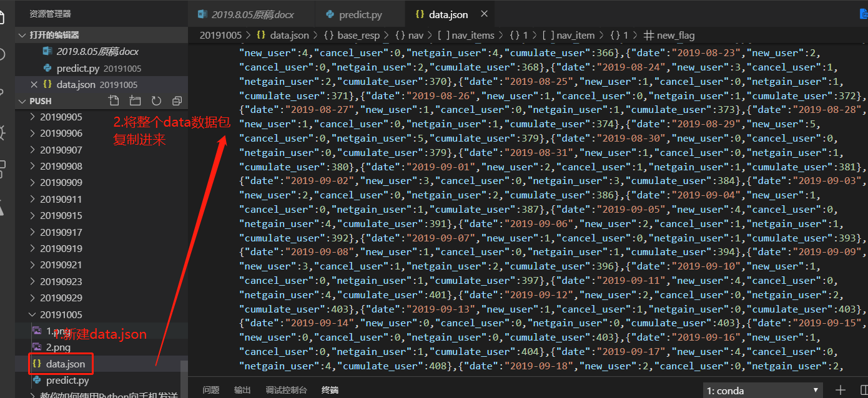The image size is (868, 398).
Task: Click the JSON braces icon on data.json tab
Action: pyautogui.click(x=420, y=14)
